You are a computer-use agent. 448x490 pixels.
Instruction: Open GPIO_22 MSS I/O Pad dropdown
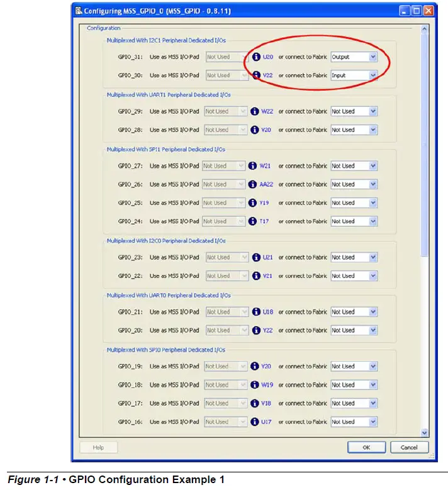coord(227,276)
